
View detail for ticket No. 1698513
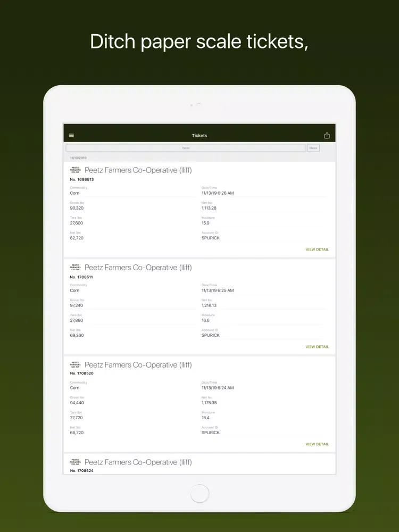coord(317,250)
